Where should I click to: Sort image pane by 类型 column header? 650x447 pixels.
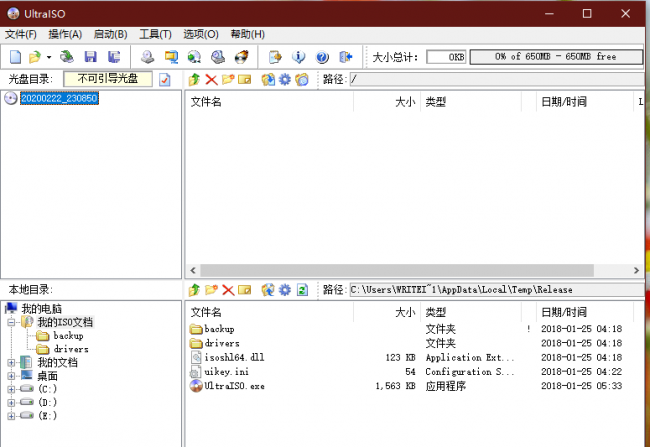pos(471,102)
